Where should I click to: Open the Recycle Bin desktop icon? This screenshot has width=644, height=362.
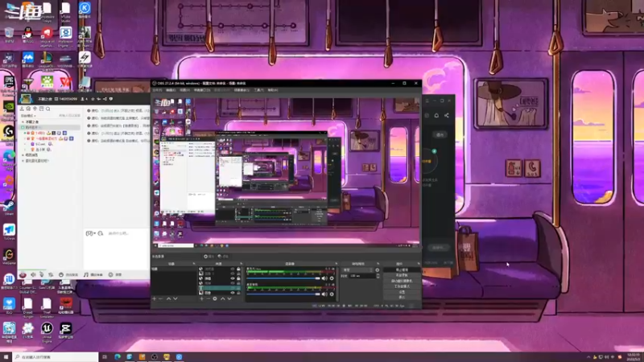point(9,33)
